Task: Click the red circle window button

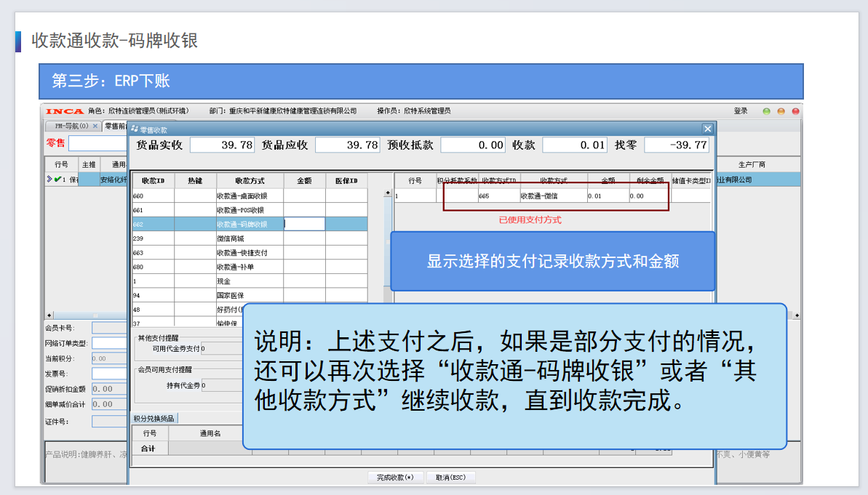Action: (795, 111)
